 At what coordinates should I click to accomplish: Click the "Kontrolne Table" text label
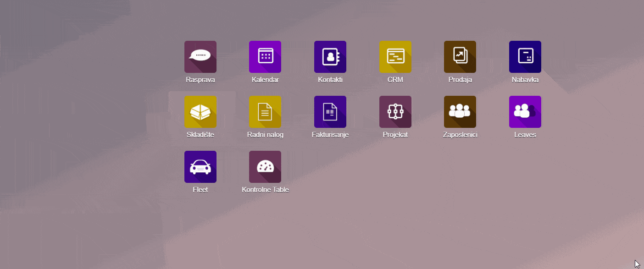[x=265, y=190]
